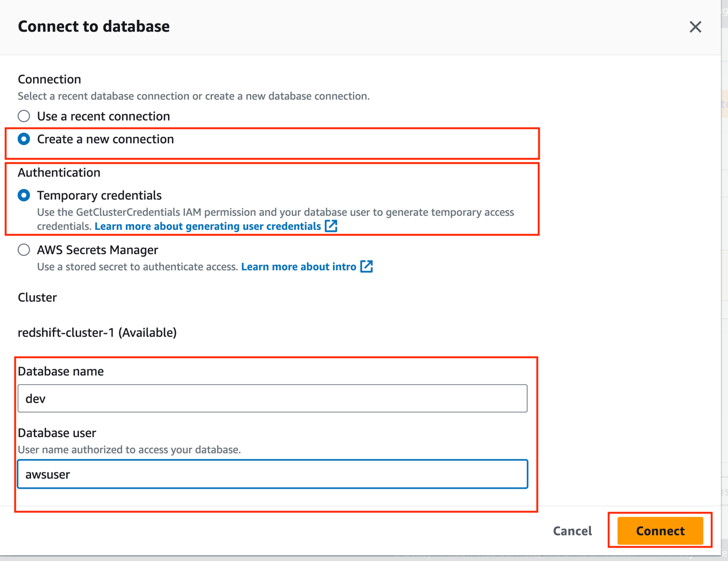Select Create a new connection radio button
Screen dimensions: 728x561
[x=24, y=139]
